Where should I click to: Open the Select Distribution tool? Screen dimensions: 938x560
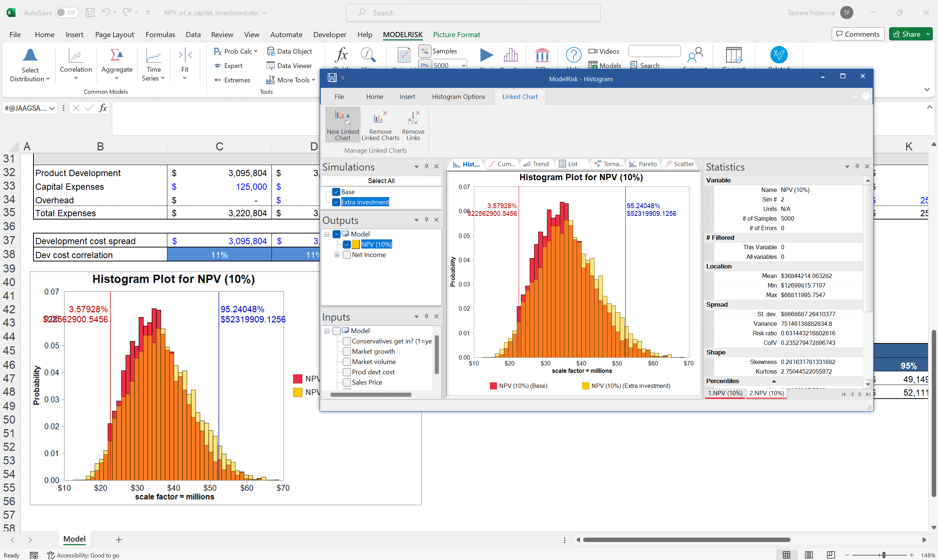[x=30, y=64]
